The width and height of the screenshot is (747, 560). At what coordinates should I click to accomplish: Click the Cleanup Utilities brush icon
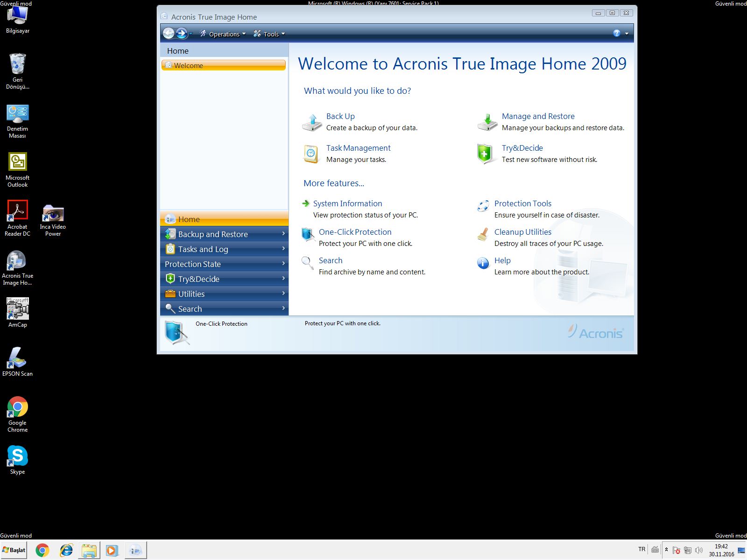(483, 234)
